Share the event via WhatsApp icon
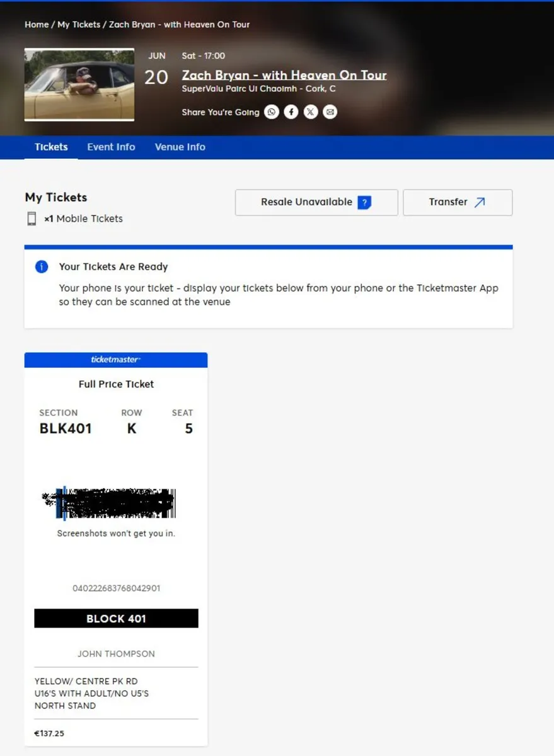The image size is (554, 756). click(x=271, y=112)
